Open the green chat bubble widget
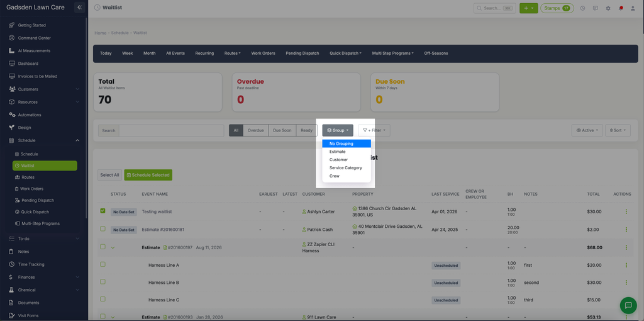 click(x=628, y=305)
